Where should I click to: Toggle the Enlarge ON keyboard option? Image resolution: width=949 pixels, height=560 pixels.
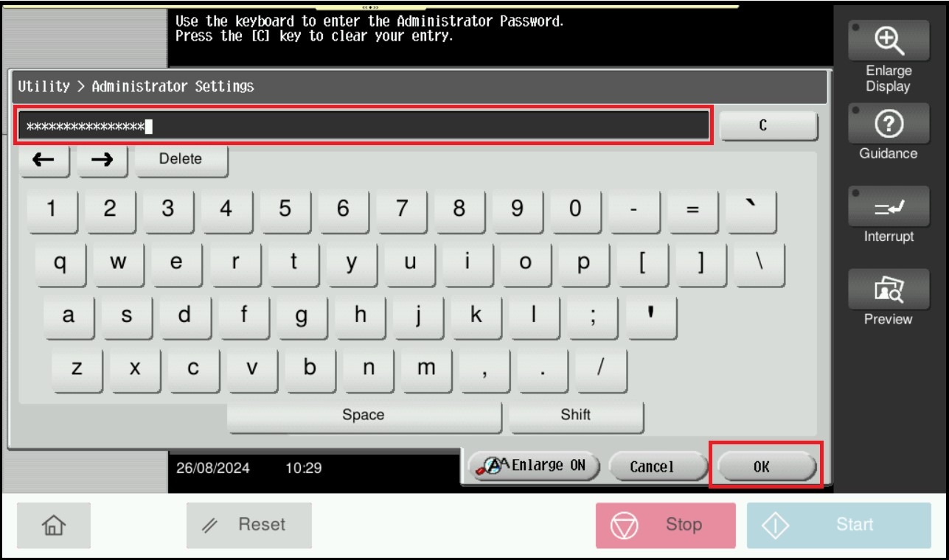(533, 466)
